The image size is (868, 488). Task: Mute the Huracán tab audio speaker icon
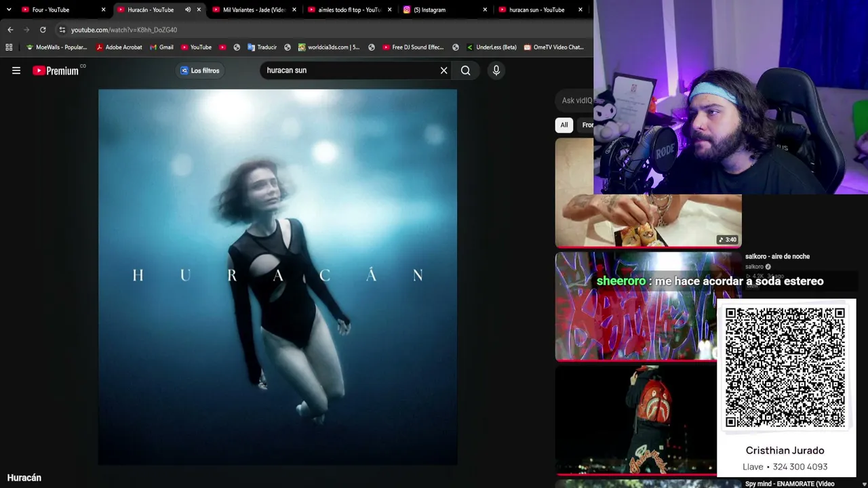click(188, 9)
